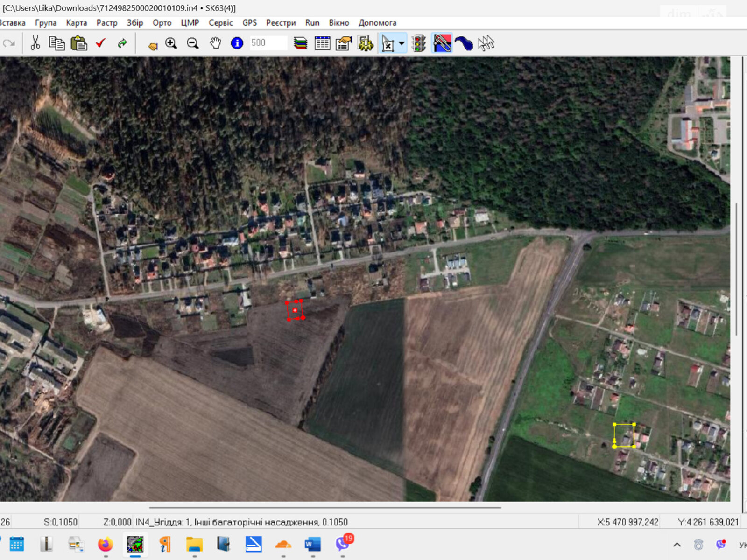
Task: Expand the selection tool dropdown arrow
Action: coord(402,43)
